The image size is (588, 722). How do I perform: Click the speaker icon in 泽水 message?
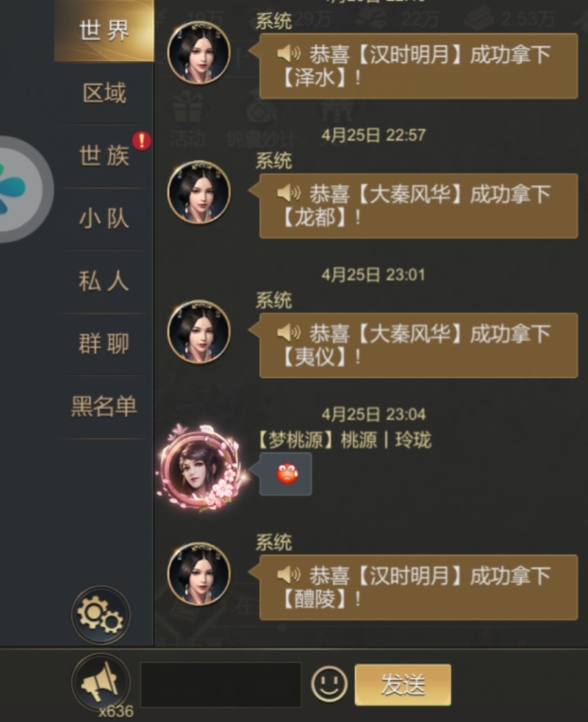[289, 54]
